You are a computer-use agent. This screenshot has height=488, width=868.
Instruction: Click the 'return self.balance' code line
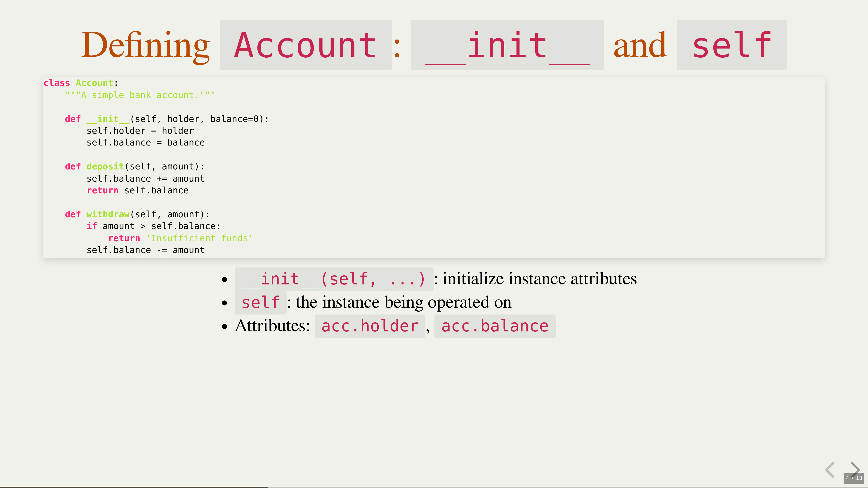pyautogui.click(x=137, y=190)
